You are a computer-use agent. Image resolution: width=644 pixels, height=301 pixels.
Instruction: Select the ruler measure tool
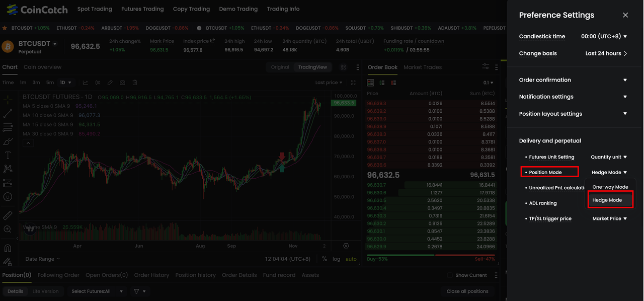[x=8, y=215]
